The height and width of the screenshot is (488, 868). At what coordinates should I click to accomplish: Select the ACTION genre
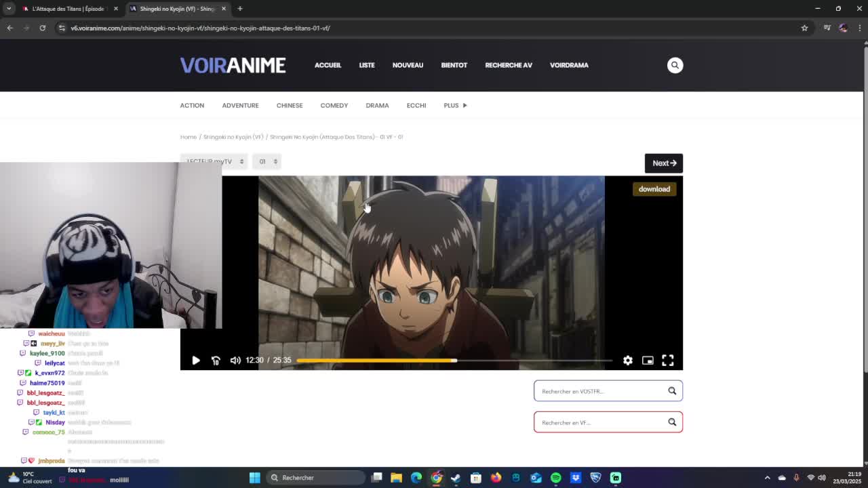(x=192, y=105)
